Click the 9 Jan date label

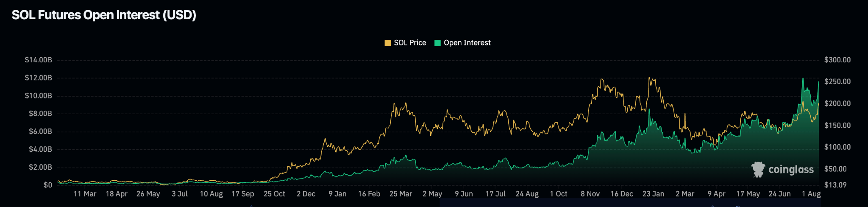click(x=337, y=194)
